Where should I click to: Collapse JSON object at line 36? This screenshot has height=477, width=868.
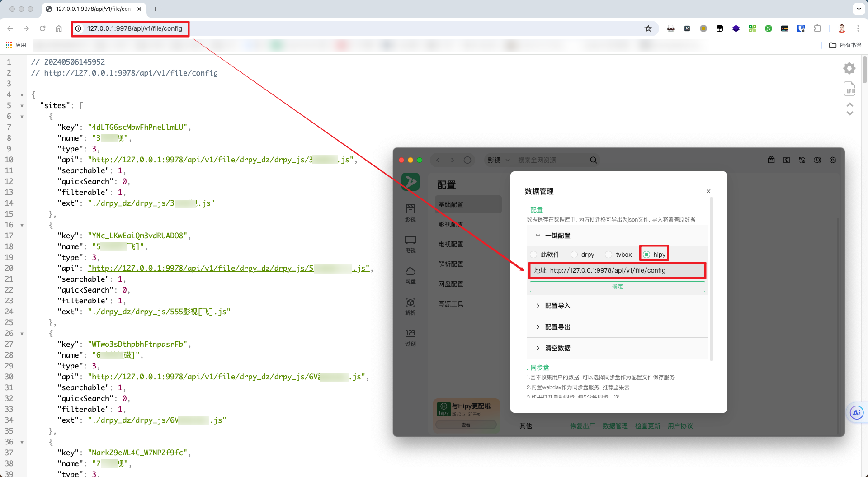click(22, 442)
